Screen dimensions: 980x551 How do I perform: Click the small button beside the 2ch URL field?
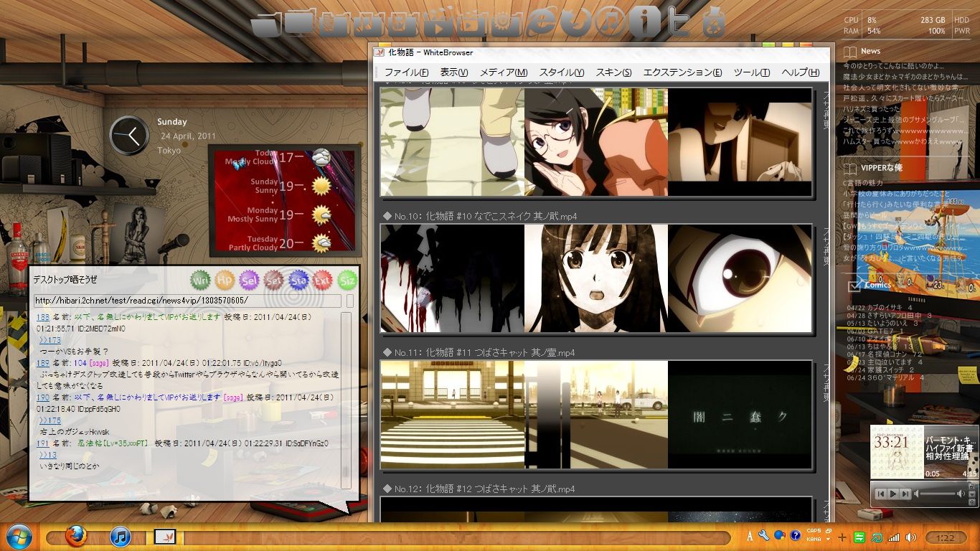click(x=350, y=301)
